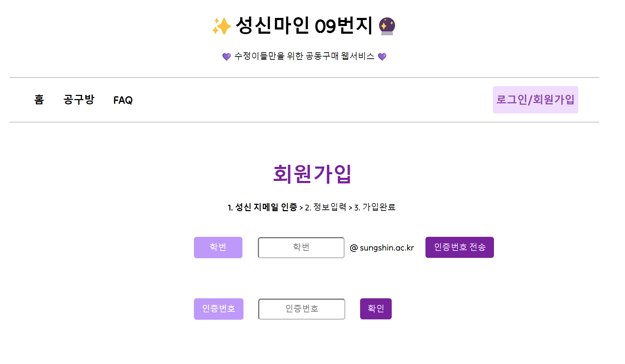Screen dimensions: 625x364
Task: Open the 홈 menu item
Action: pos(39,100)
